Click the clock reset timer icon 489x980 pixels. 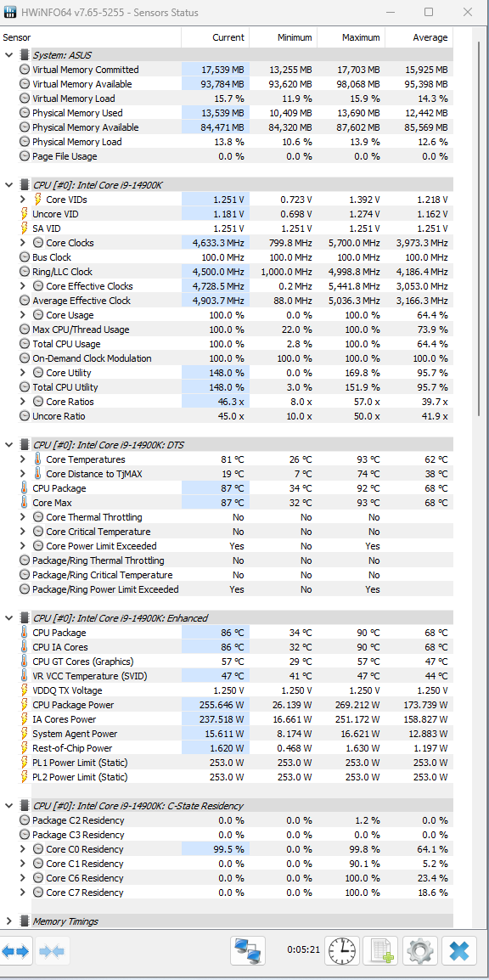click(343, 952)
